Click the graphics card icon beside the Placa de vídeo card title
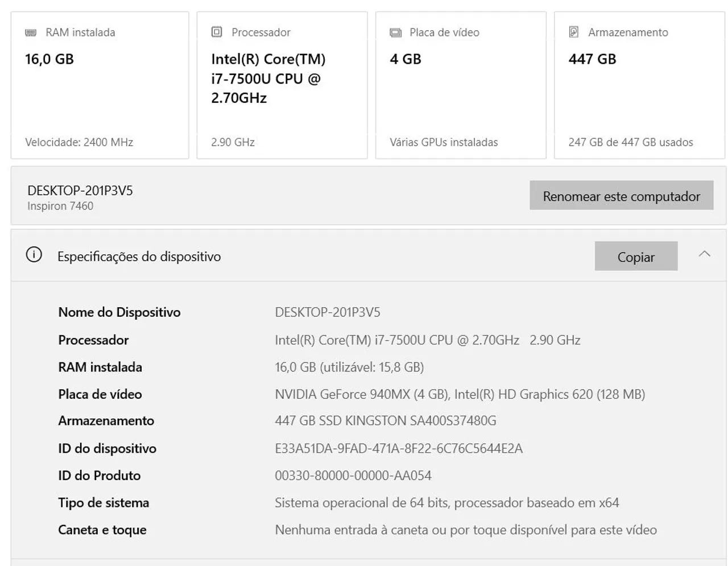The height and width of the screenshot is (566, 728). (395, 32)
